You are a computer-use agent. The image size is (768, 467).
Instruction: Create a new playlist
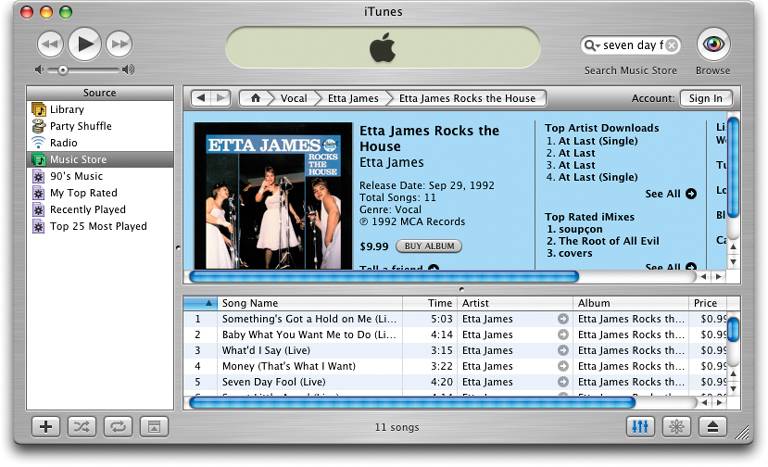[x=45, y=426]
